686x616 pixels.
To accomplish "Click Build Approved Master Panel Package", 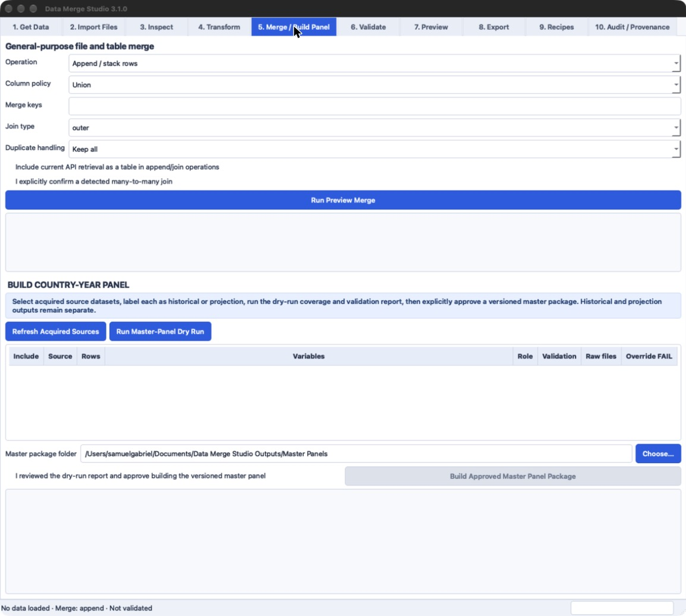I will coord(513,476).
